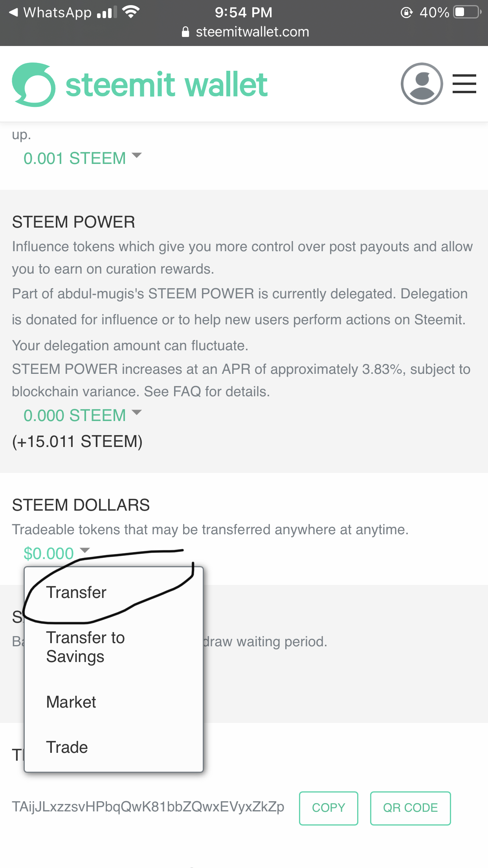This screenshot has height=868, width=488.
Task: Expand the 0.001 STEEM balance dropdown
Action: 82,158
